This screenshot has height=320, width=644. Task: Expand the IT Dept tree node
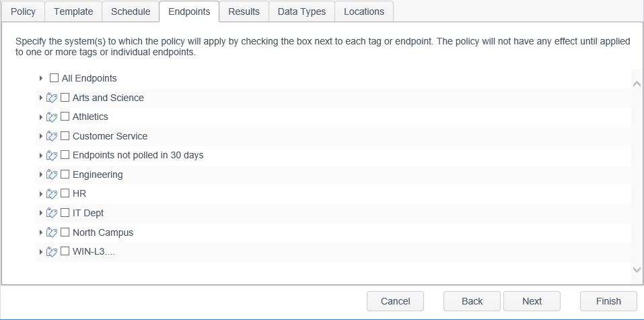coord(41,214)
